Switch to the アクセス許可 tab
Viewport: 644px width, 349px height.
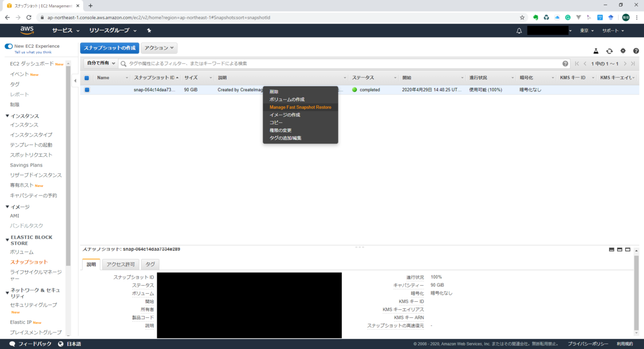click(121, 264)
